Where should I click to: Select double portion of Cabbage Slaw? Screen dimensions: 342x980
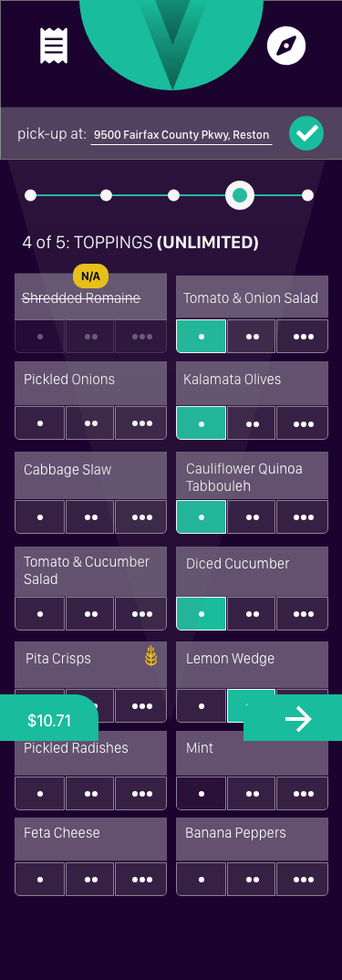point(90,516)
